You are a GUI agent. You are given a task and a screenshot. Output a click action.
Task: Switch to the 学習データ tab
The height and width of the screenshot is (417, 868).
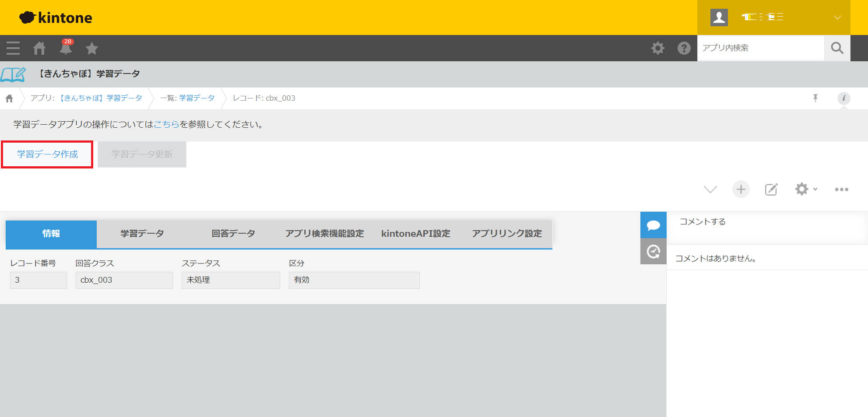142,234
